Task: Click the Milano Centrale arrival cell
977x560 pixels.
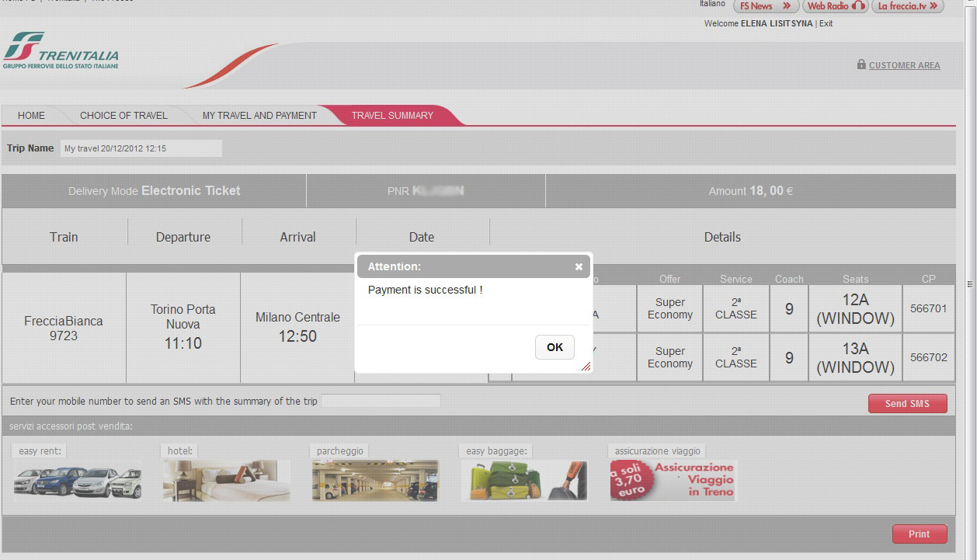Action: point(297,327)
